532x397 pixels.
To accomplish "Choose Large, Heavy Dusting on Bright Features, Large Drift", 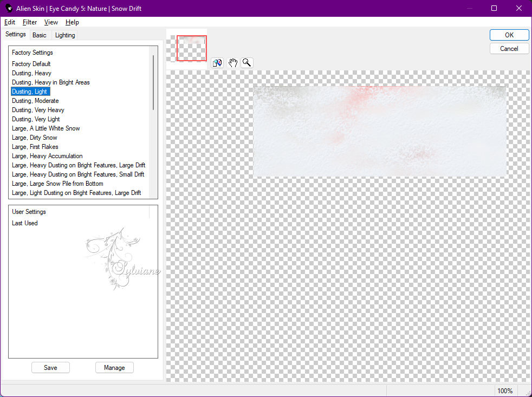I will point(79,165).
